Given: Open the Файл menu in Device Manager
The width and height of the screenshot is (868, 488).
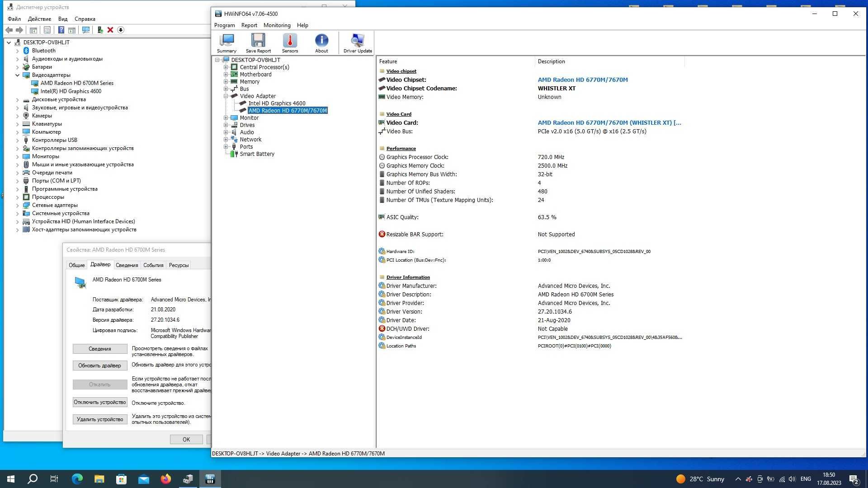Looking at the screenshot, I should click(14, 19).
